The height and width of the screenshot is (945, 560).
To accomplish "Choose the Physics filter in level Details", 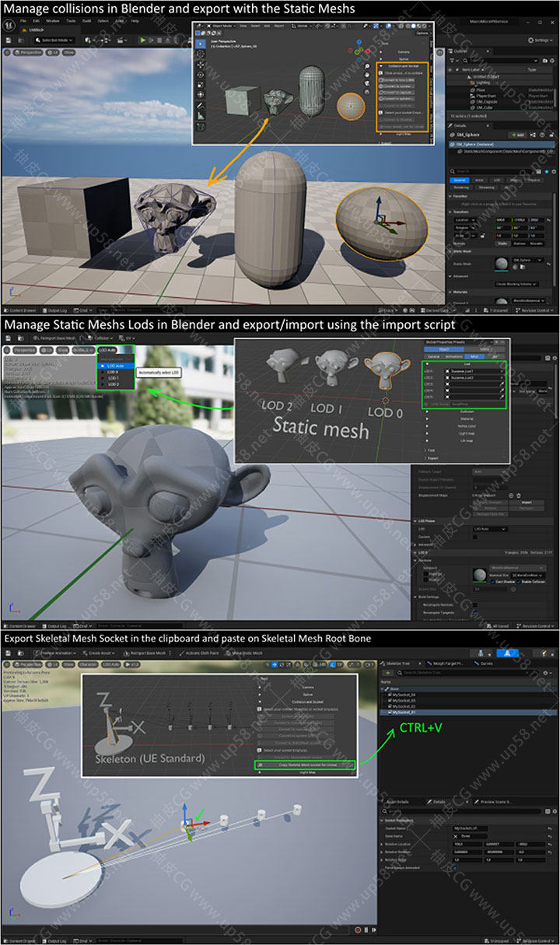I will tap(534, 180).
